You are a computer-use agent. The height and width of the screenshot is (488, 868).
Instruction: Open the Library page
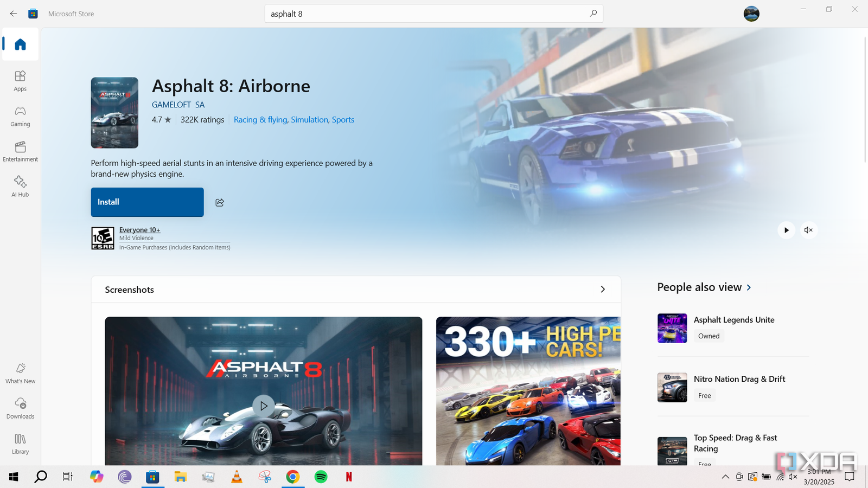(20, 444)
